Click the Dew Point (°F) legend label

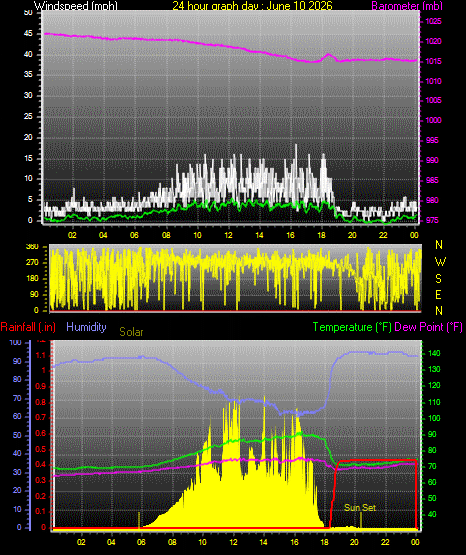pos(428,327)
